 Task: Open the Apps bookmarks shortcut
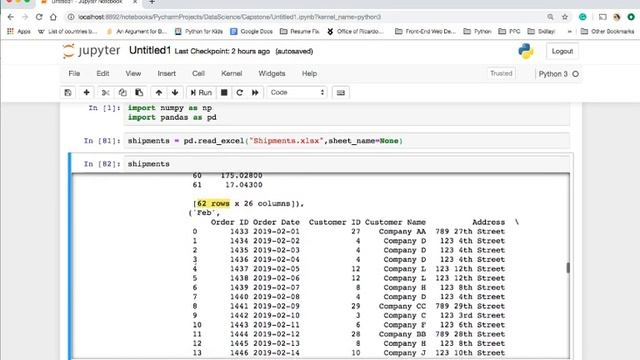click(19, 31)
